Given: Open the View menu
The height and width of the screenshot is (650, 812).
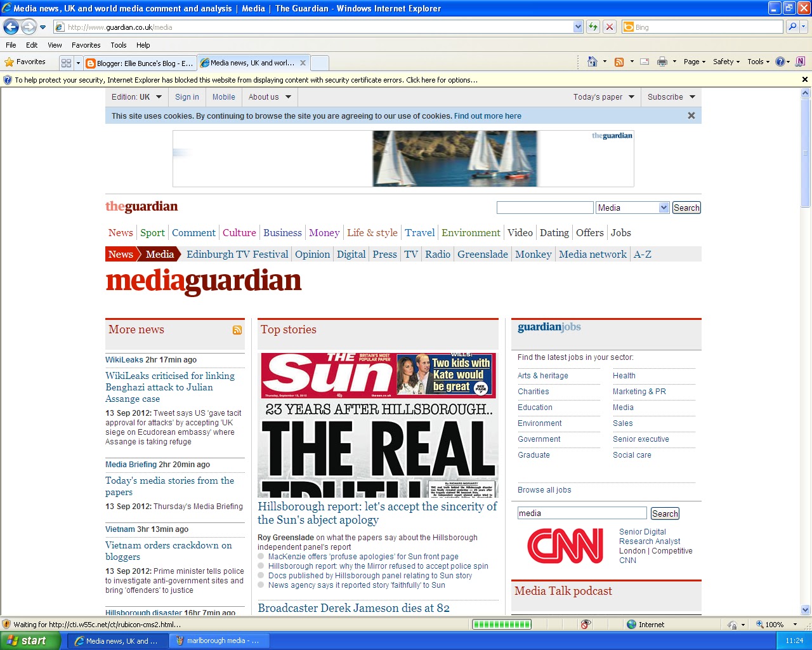Looking at the screenshot, I should 55,45.
